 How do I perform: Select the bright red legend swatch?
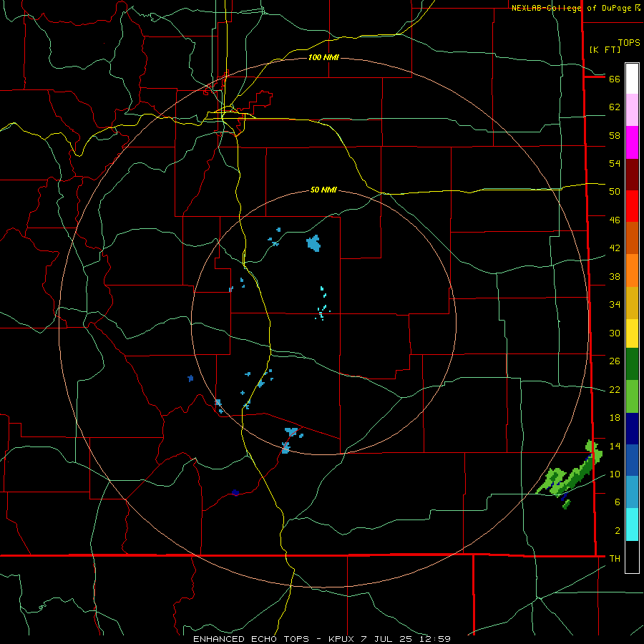tap(632, 206)
